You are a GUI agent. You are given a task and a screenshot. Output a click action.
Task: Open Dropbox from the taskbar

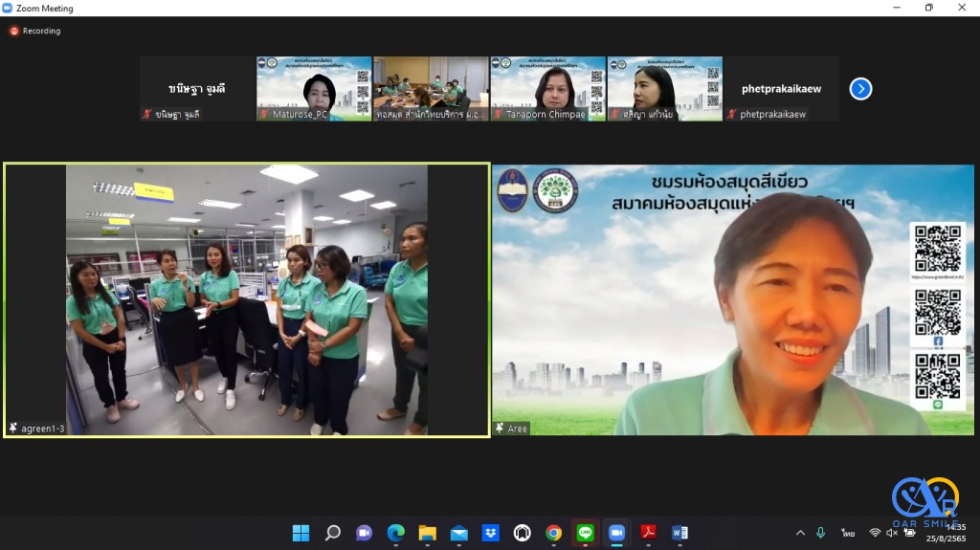pos(490,533)
